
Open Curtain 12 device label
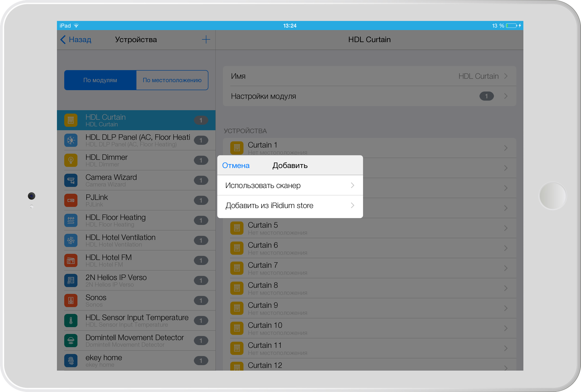[265, 365]
